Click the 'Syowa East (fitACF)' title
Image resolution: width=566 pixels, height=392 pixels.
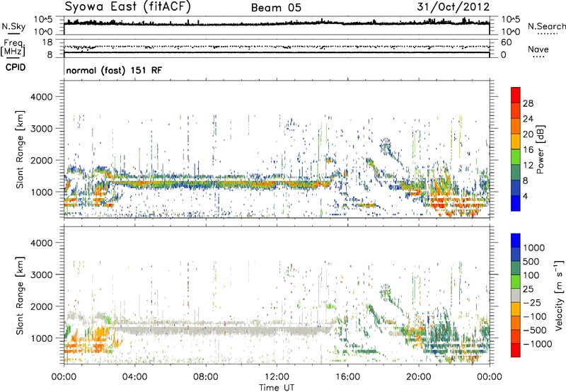pos(127,6)
